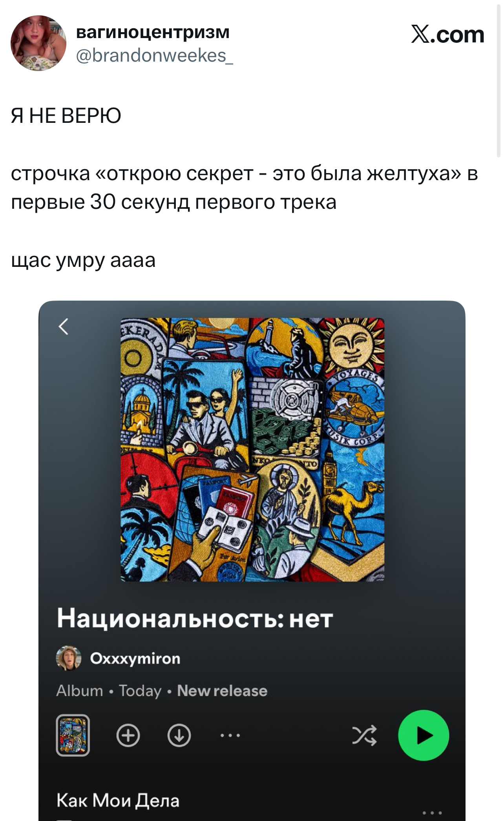The width and height of the screenshot is (504, 821).
Task: Tap the download album arrow icon
Action: click(179, 735)
